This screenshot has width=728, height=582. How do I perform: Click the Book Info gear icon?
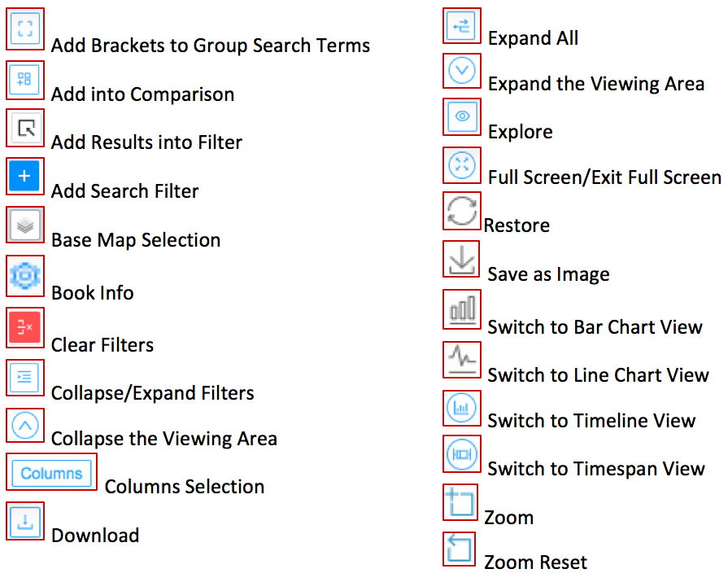[25, 277]
